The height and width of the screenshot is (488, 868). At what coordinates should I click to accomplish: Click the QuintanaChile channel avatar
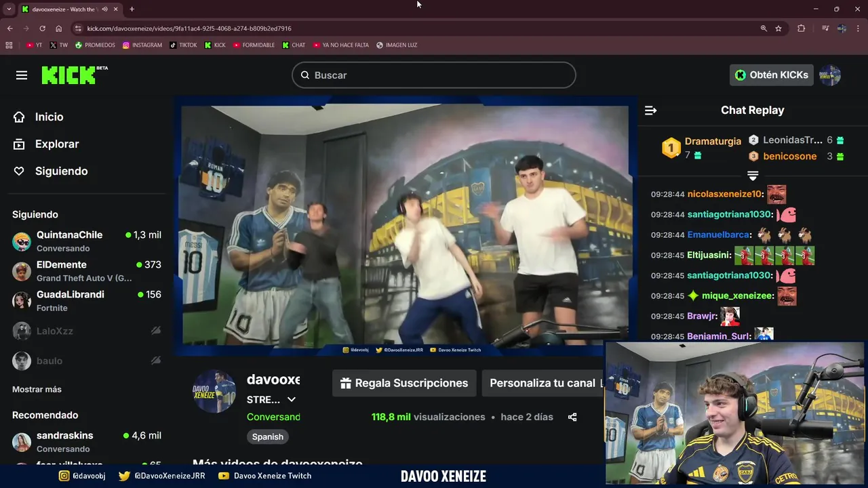pos(22,241)
